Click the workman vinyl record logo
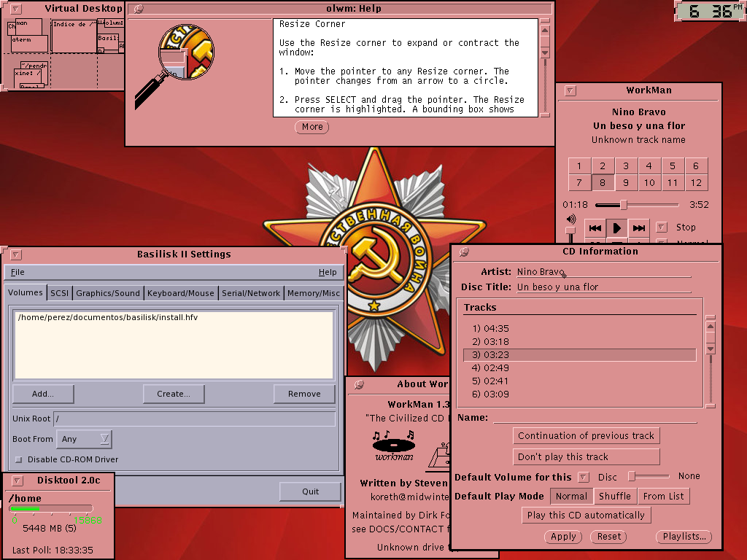The height and width of the screenshot is (560, 747). 393,446
